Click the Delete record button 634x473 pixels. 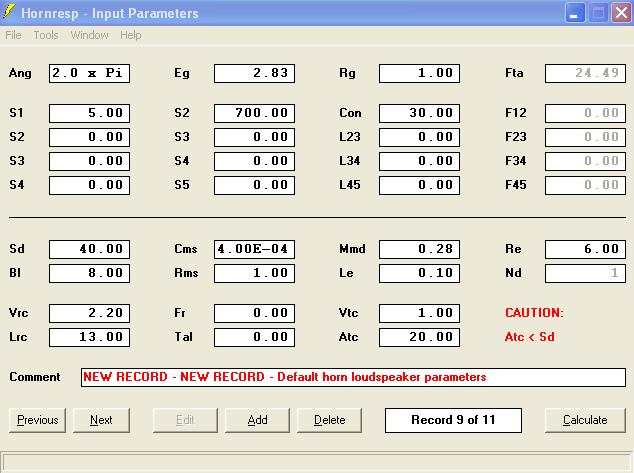330,420
